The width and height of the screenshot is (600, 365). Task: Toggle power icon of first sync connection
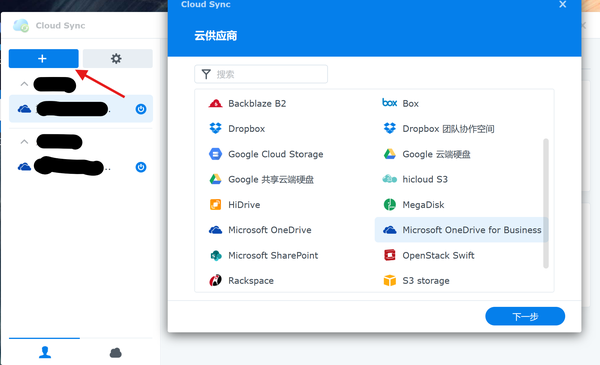pyautogui.click(x=141, y=109)
